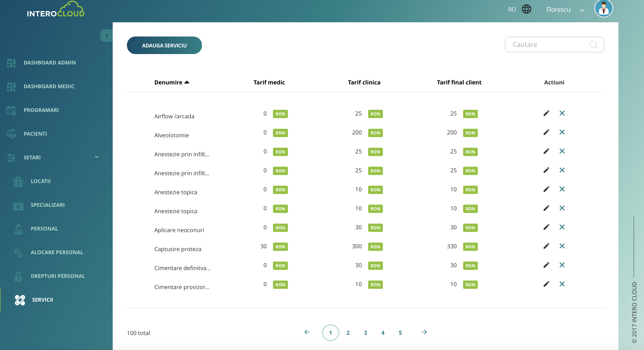Open Dashboard Admin menu item

(x=49, y=63)
